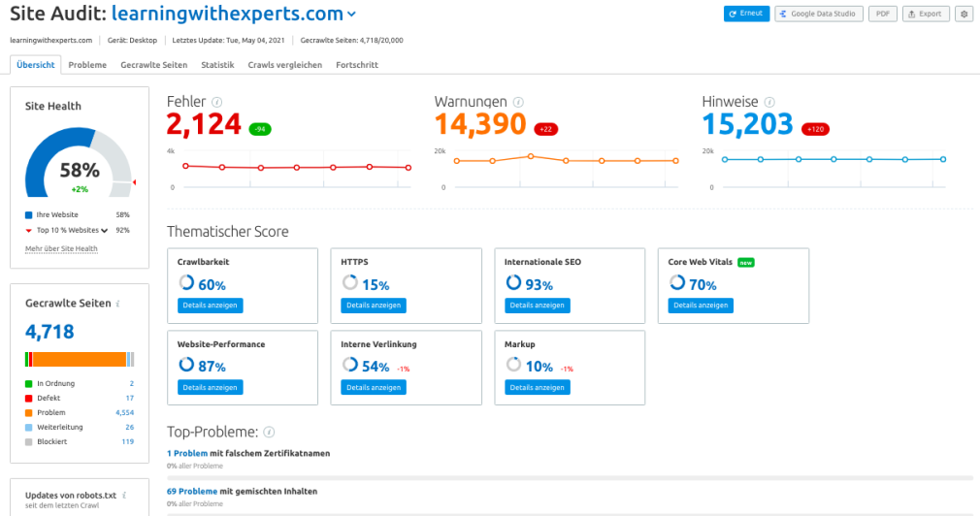Click the Defekt count 17

[x=130, y=398]
